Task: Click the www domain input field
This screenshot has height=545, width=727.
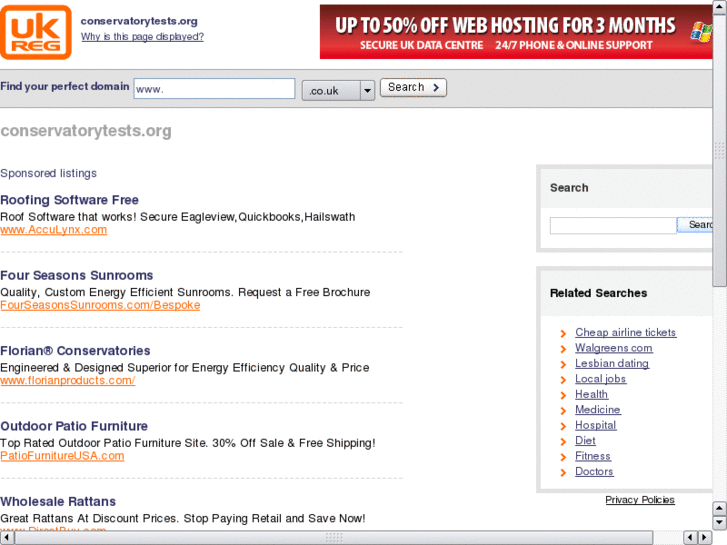Action: [x=214, y=89]
